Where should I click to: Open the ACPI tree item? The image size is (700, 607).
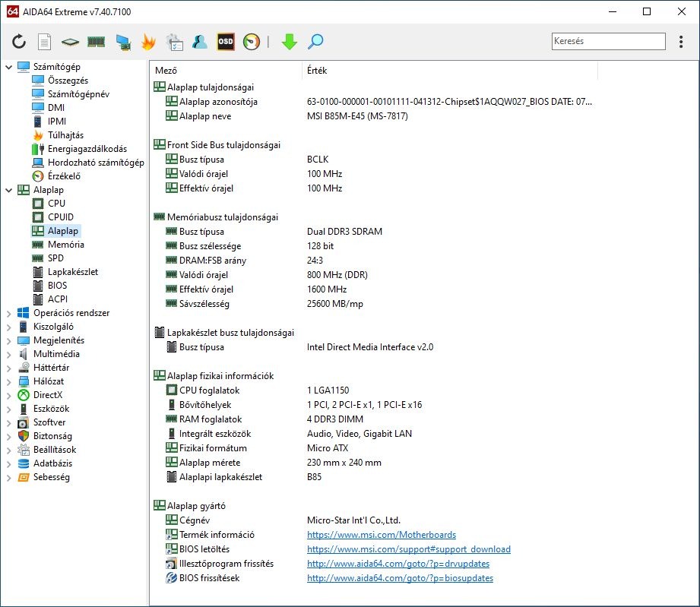(x=58, y=299)
